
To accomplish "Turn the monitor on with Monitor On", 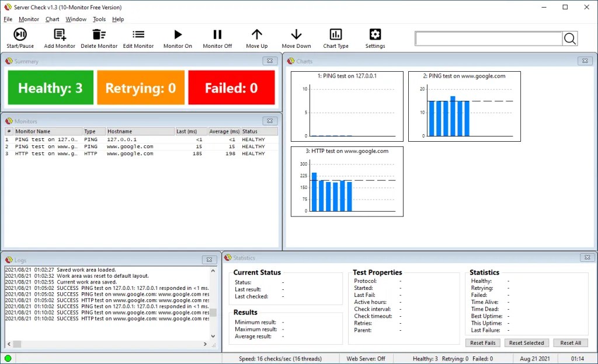I will [x=178, y=38].
